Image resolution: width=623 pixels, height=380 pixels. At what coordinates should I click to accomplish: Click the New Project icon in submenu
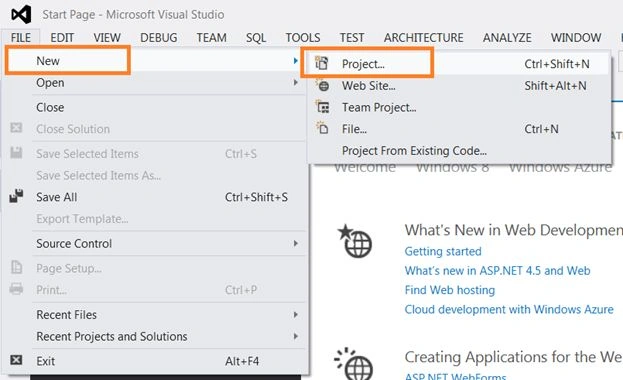tap(321, 63)
